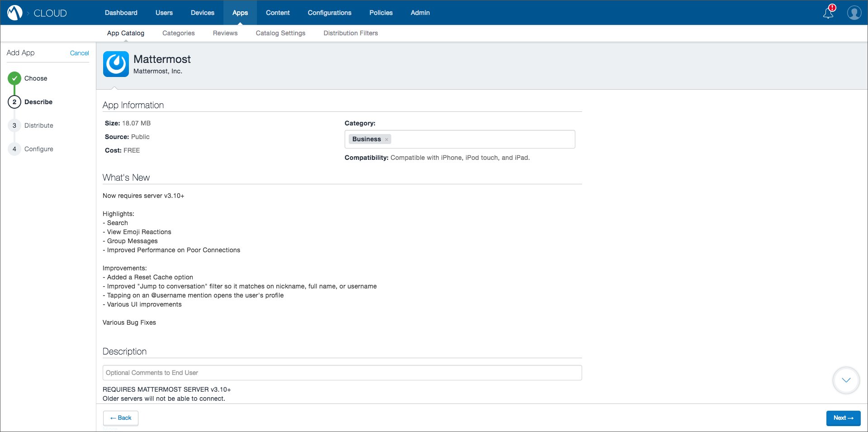868x432 pixels.
Task: Cancel adding the app
Action: 80,53
